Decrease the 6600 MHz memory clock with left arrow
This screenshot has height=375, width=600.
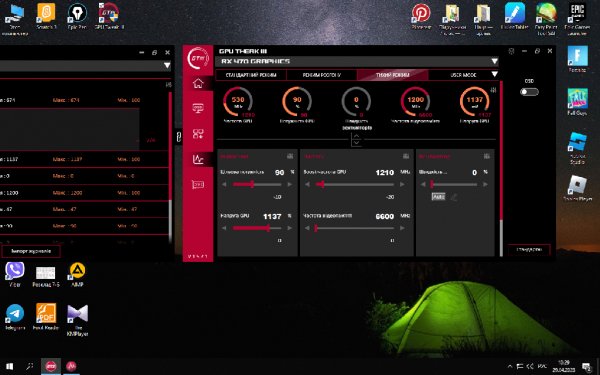307,228
